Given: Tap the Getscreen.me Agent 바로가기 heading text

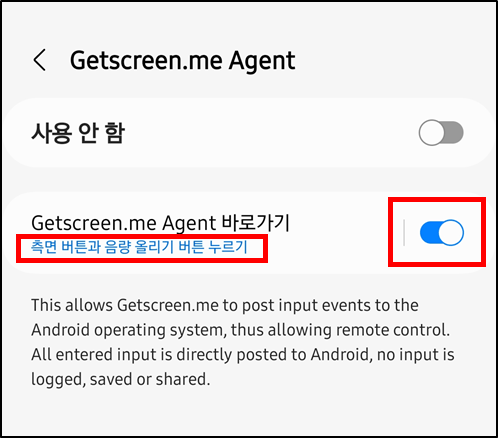Looking at the screenshot, I should [x=160, y=223].
